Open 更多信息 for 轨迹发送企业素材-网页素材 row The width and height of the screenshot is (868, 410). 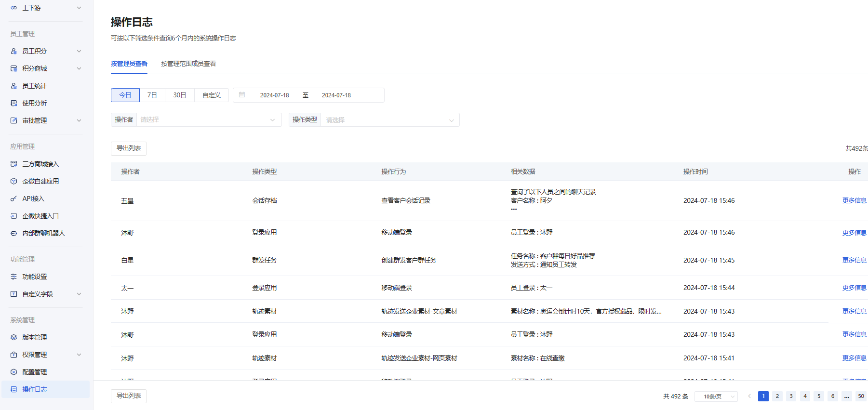coord(855,358)
